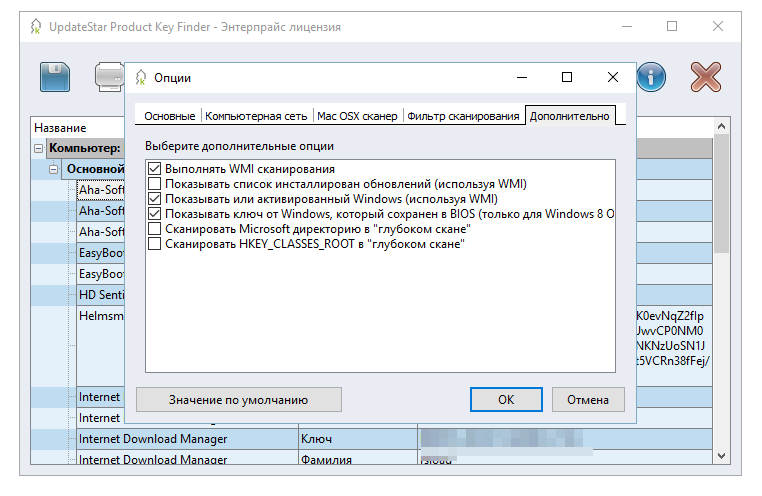This screenshot has width=762, height=496.
Task: Click the Название column header
Action: tap(78, 128)
